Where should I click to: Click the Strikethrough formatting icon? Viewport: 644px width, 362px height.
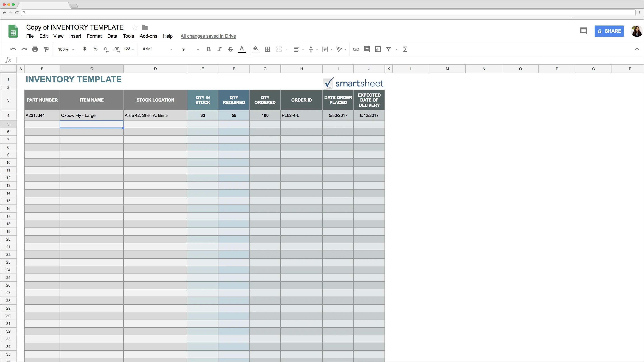tap(230, 49)
